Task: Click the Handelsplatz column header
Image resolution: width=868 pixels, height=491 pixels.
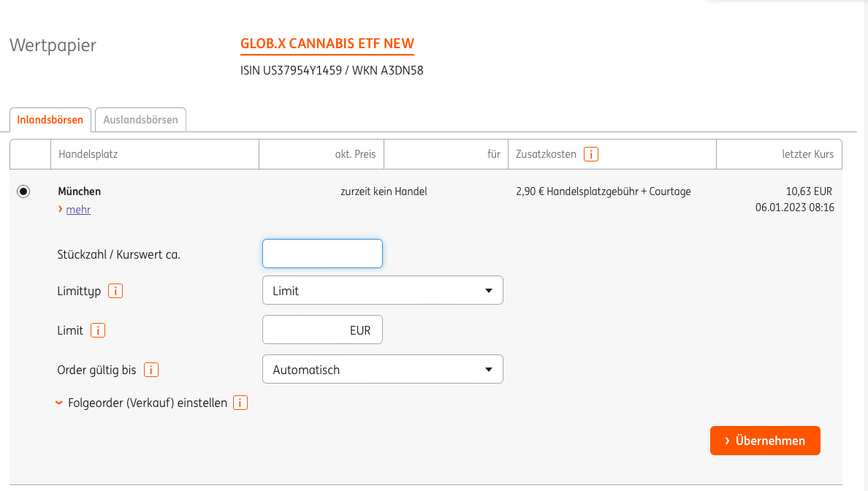Action: pyautogui.click(x=88, y=154)
